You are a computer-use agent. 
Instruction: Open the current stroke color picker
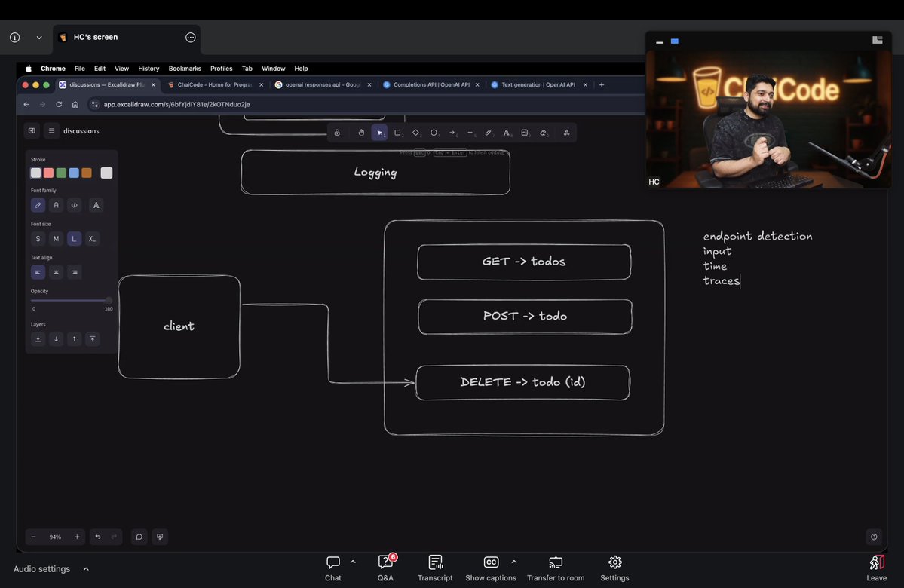[106, 173]
